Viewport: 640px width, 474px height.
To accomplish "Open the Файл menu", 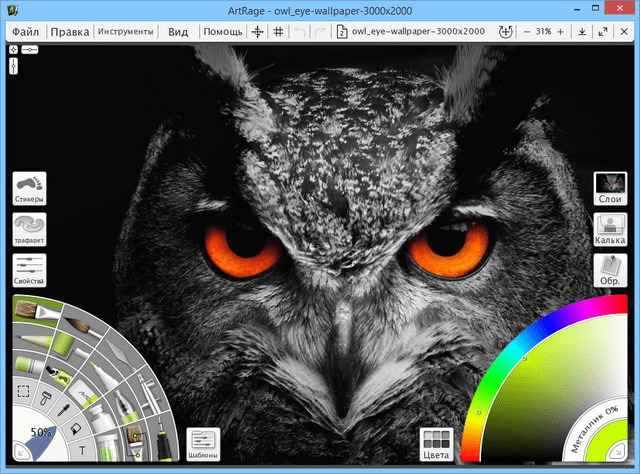I will 25,31.
